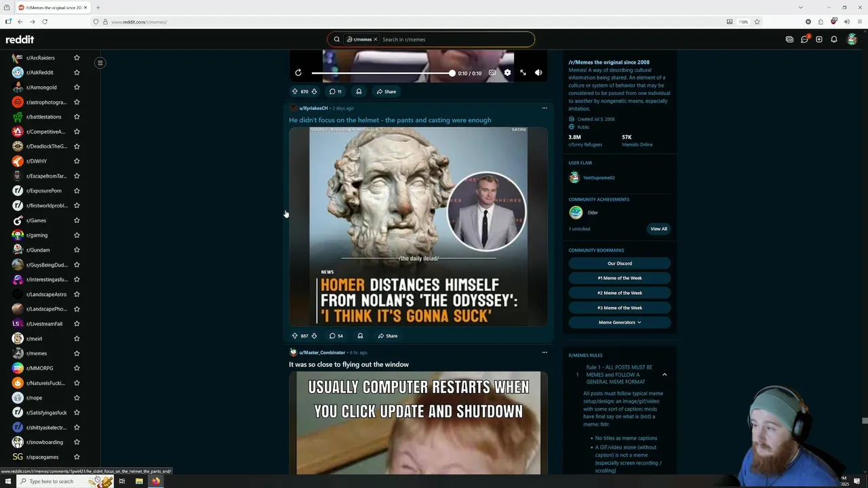Favorite r/Games with its star

tap(77, 220)
